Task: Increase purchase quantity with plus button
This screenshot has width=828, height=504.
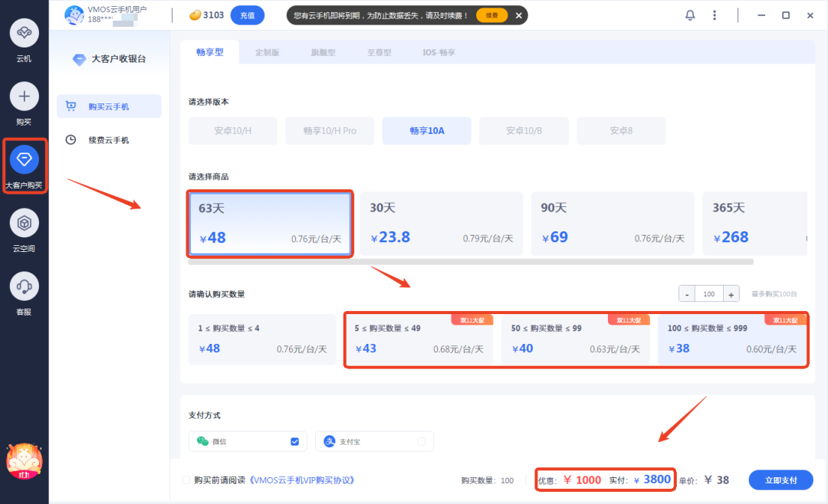Action: pyautogui.click(x=731, y=294)
